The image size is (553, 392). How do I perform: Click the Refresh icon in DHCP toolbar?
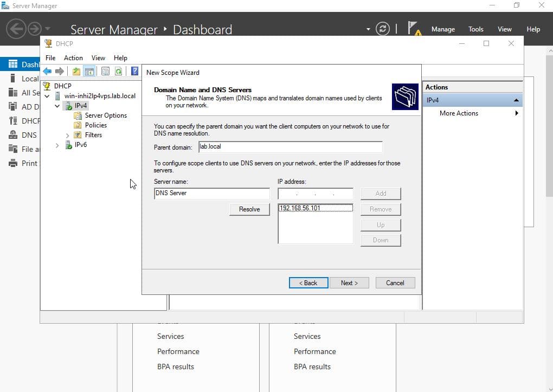click(x=118, y=72)
